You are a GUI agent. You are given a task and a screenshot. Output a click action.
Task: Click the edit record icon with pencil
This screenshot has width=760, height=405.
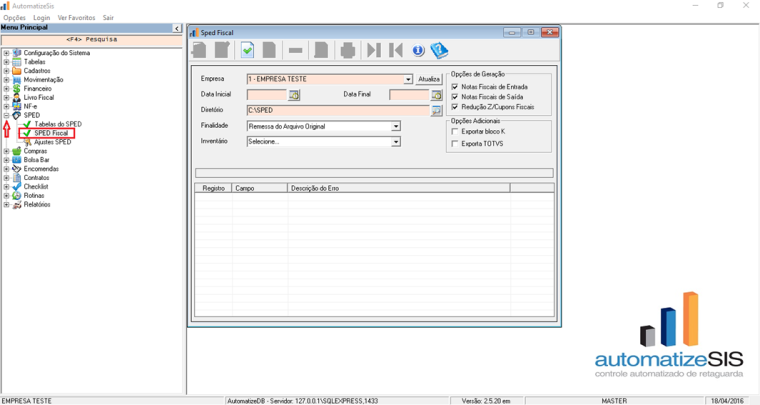coord(222,50)
